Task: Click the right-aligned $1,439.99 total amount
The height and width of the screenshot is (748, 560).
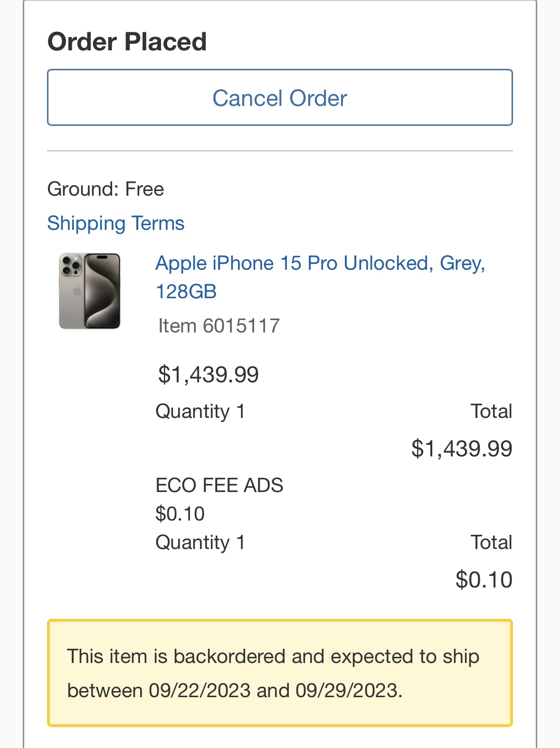Action: click(x=462, y=449)
